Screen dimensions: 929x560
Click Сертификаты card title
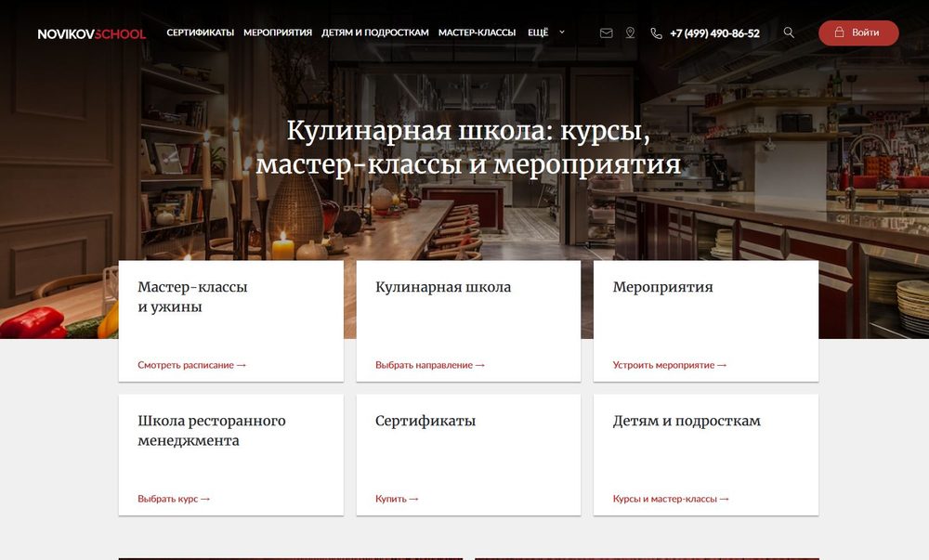click(x=425, y=422)
